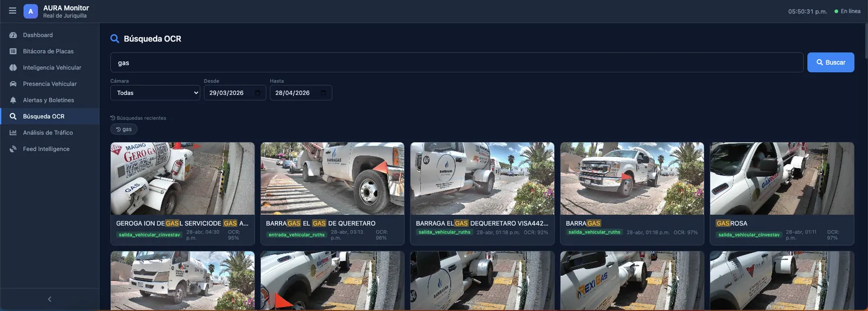Open Análisis de Tráfico menu item
Screen dimensions: 868x311
point(50,133)
